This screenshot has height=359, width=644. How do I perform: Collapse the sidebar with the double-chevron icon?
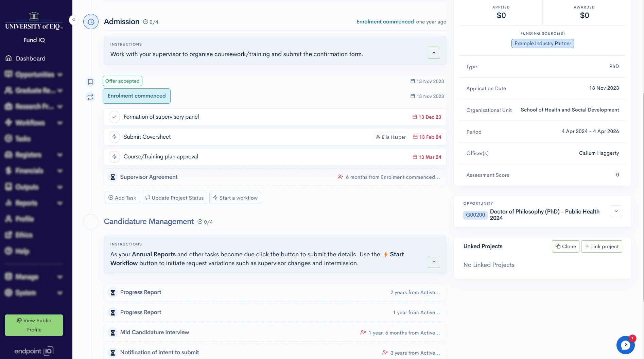point(74,20)
